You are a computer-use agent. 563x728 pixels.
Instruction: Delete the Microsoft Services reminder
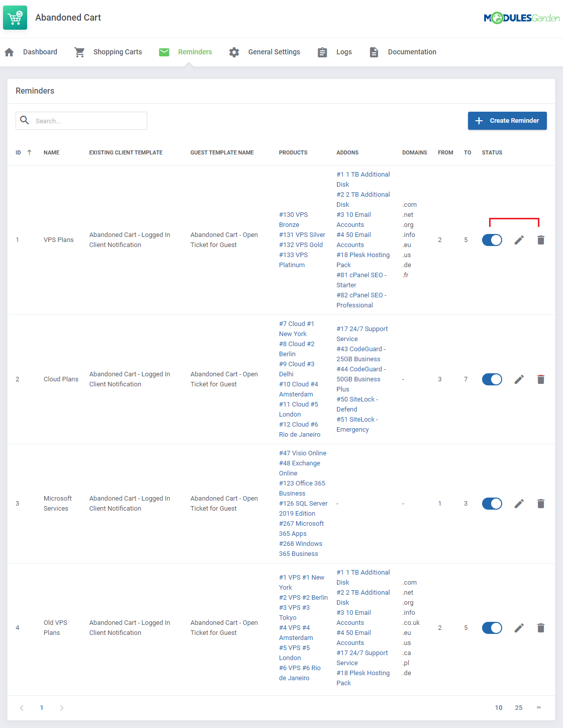(541, 504)
